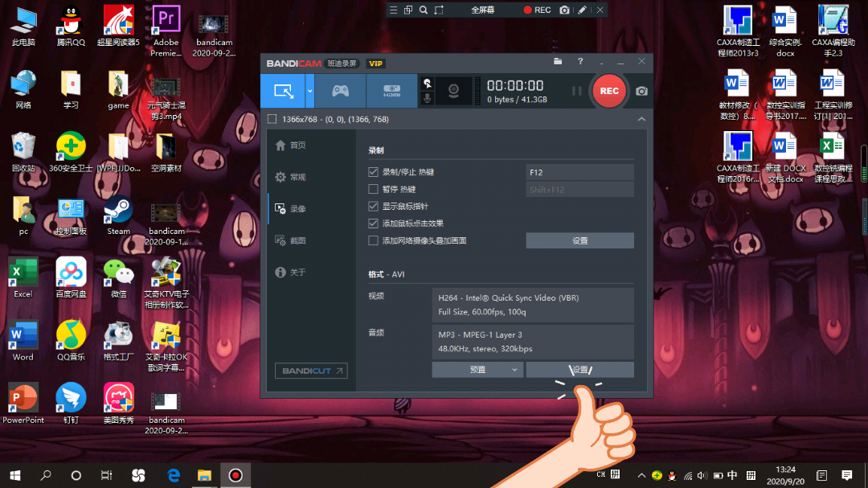Toggle 显示鼠标指针 checkbox

[x=373, y=206]
